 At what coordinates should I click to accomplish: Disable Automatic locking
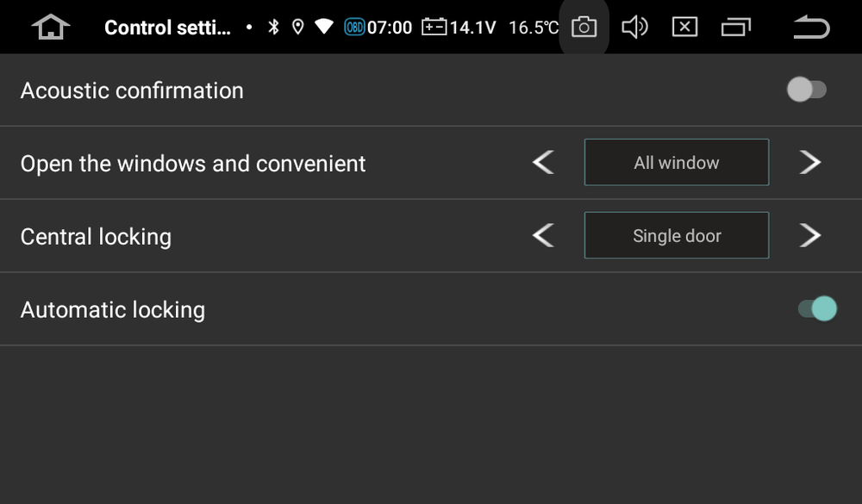[x=816, y=308]
